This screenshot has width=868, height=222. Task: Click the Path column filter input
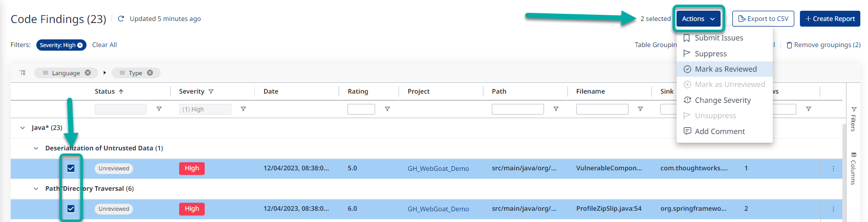(517, 109)
